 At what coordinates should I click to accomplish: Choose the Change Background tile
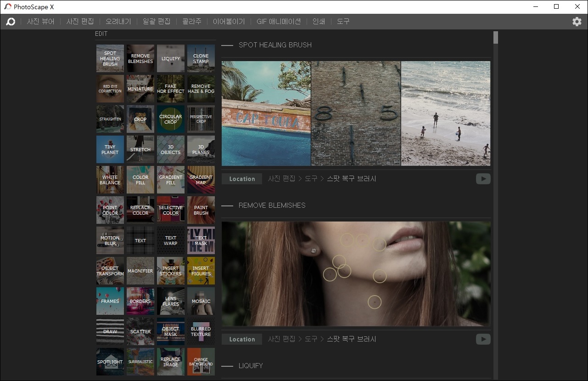pyautogui.click(x=201, y=362)
